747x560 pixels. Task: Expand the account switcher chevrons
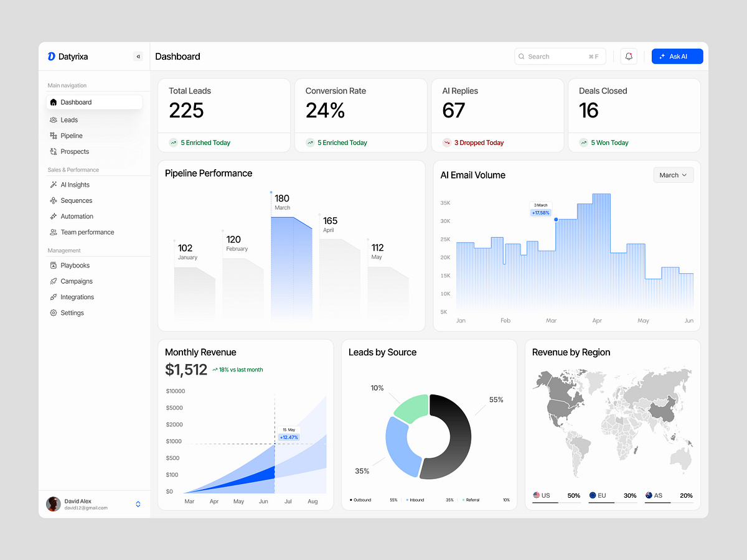[x=138, y=504]
